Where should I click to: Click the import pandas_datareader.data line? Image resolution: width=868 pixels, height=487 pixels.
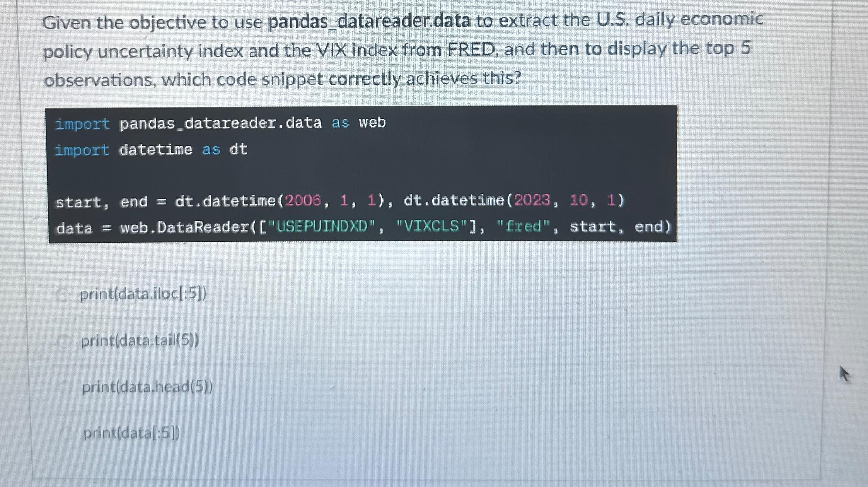pyautogui.click(x=220, y=123)
